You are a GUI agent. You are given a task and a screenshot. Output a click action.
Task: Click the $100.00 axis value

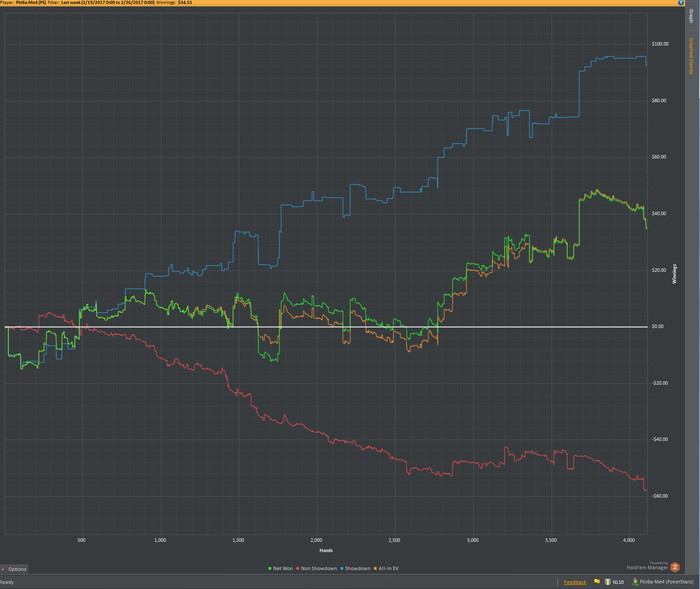pos(660,44)
